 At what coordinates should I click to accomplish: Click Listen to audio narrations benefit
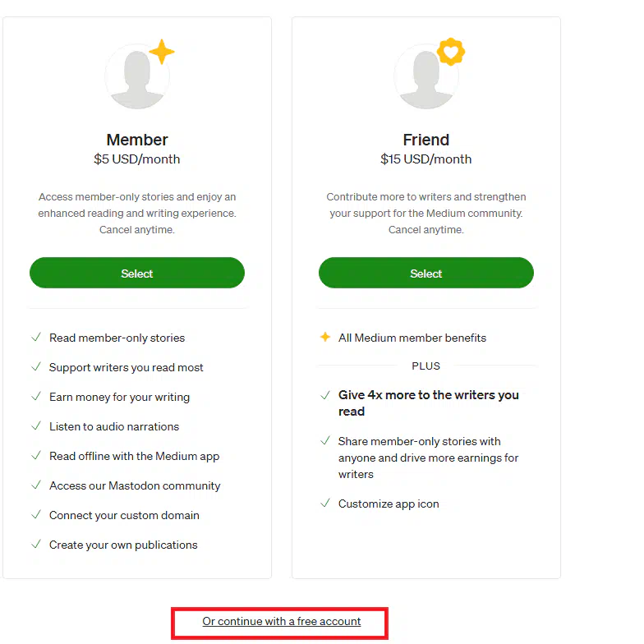114,426
